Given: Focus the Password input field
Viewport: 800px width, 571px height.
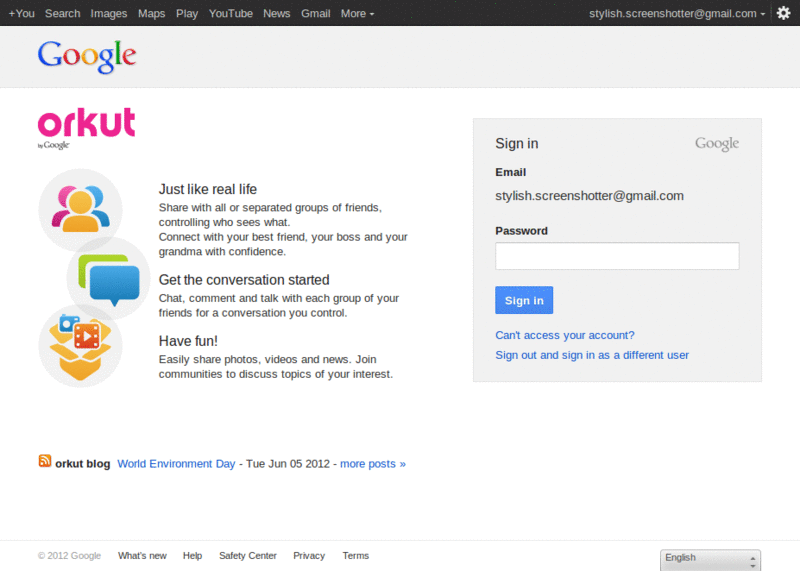Looking at the screenshot, I should pos(617,256).
